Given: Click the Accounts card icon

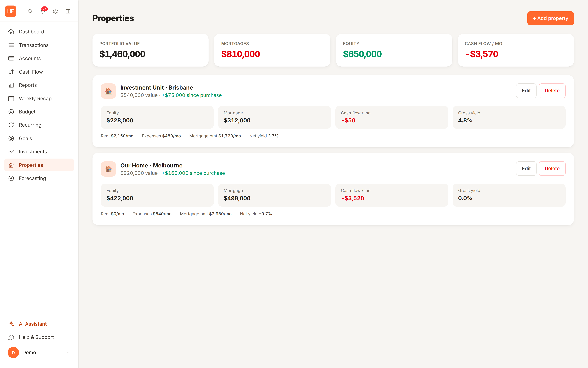Looking at the screenshot, I should click(x=11, y=58).
